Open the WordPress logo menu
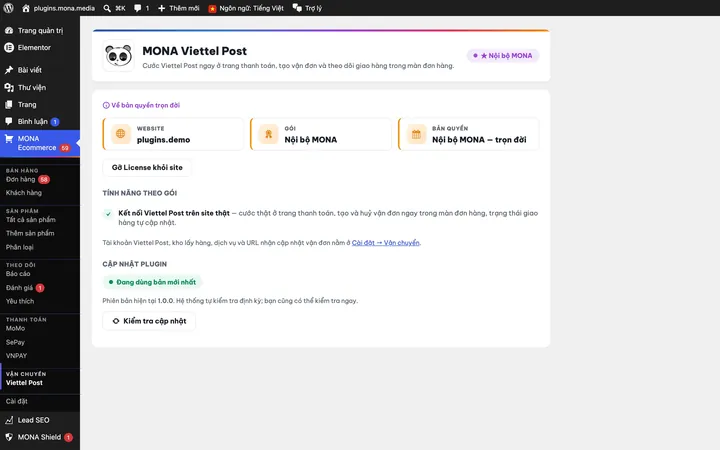 point(8,8)
